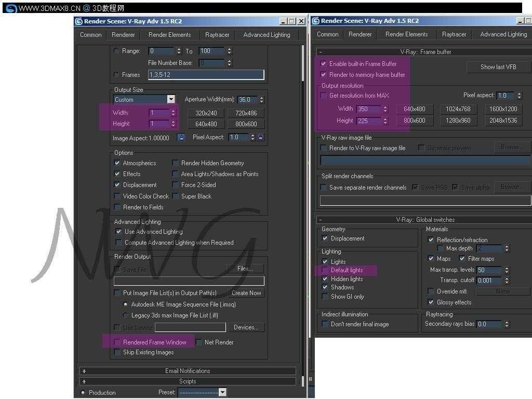The height and width of the screenshot is (399, 532).
Task: Enable Net Render checkbox
Action: (x=199, y=342)
